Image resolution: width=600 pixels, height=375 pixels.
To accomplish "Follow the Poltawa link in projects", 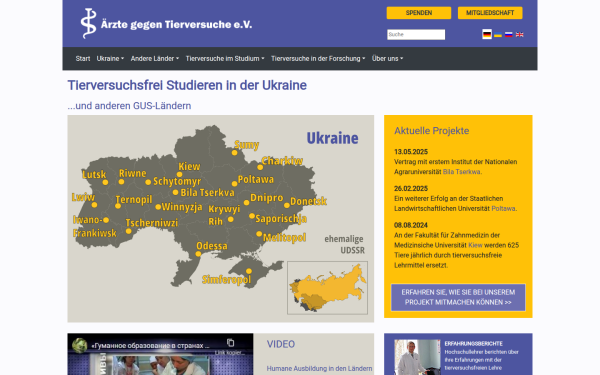I will click(503, 209).
